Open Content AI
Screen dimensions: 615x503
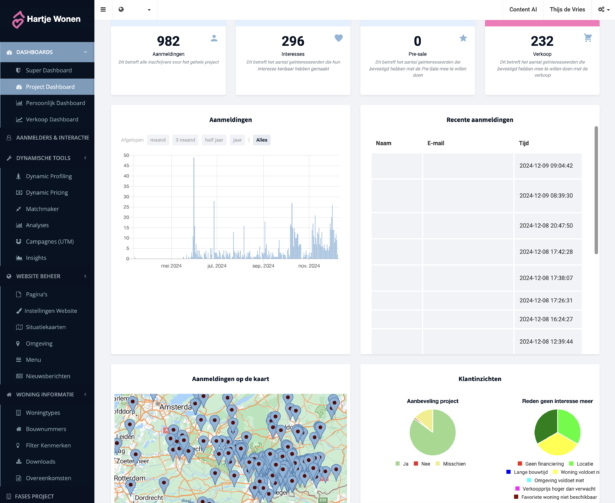pos(523,9)
